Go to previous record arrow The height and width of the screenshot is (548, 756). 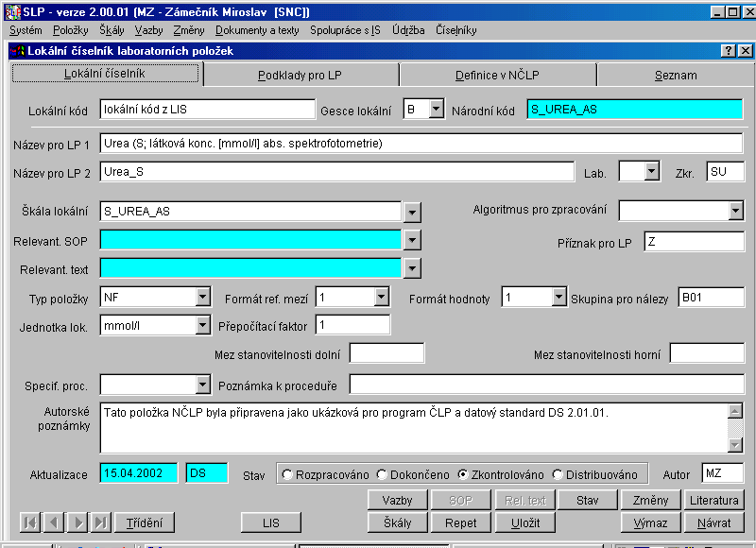tap(53, 522)
